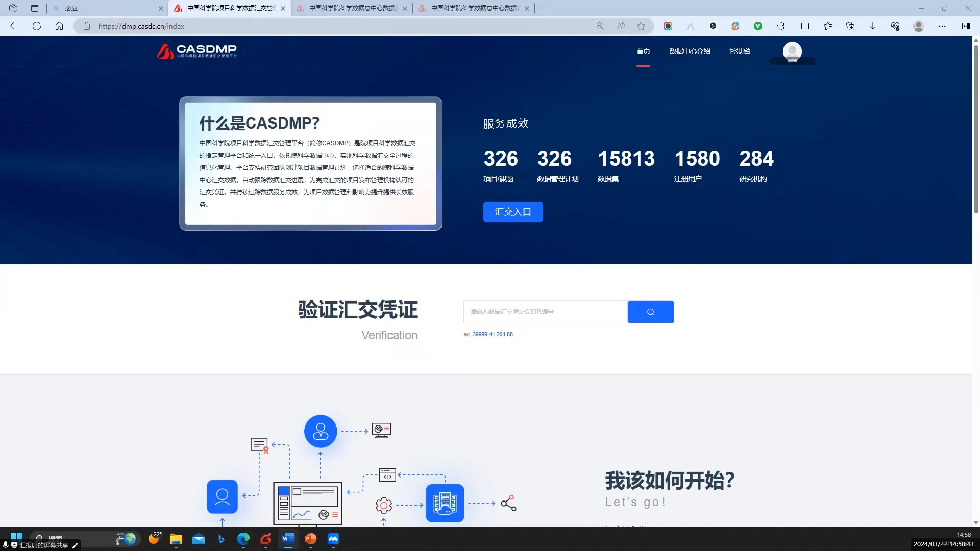The image size is (980, 551).
Task: Go back using the browser back arrow
Action: pos(14,26)
